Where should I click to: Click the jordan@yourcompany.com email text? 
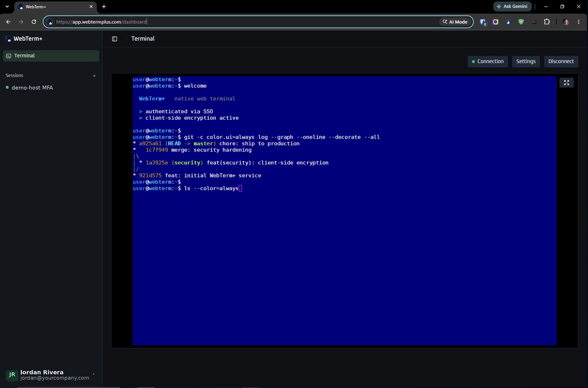pos(55,378)
